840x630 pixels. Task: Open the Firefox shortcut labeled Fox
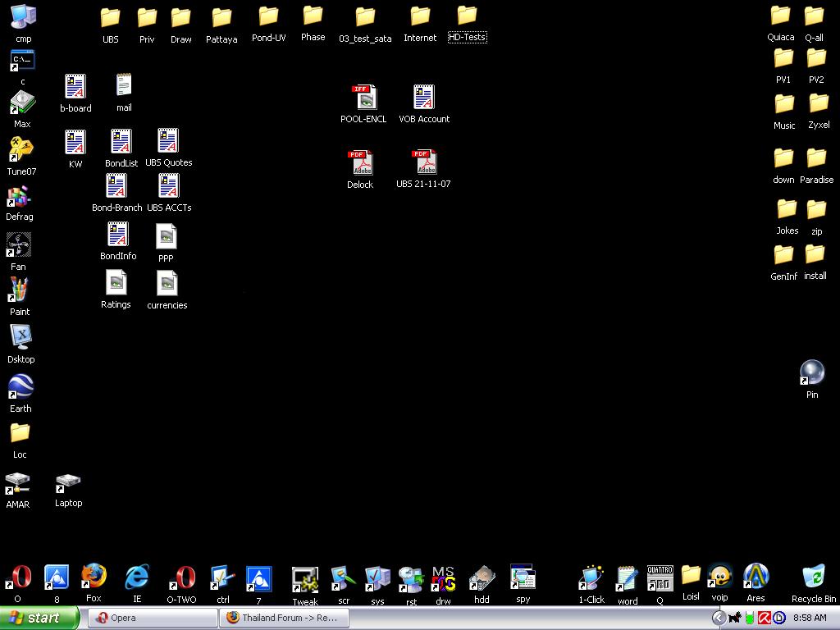click(x=94, y=577)
